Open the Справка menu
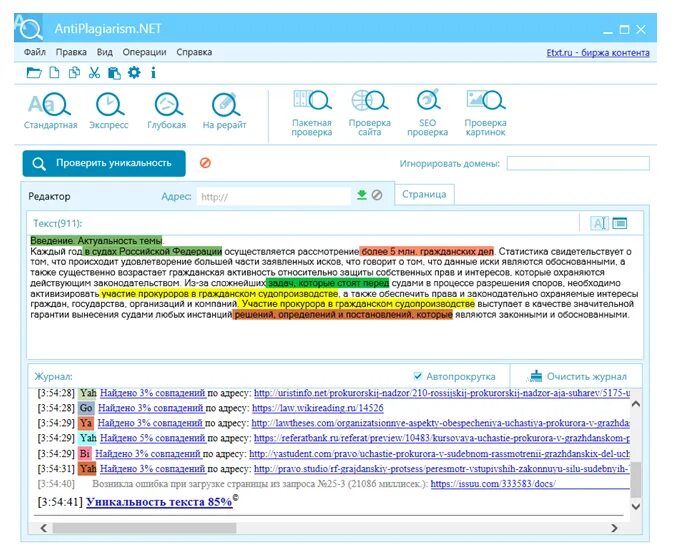 (194, 52)
